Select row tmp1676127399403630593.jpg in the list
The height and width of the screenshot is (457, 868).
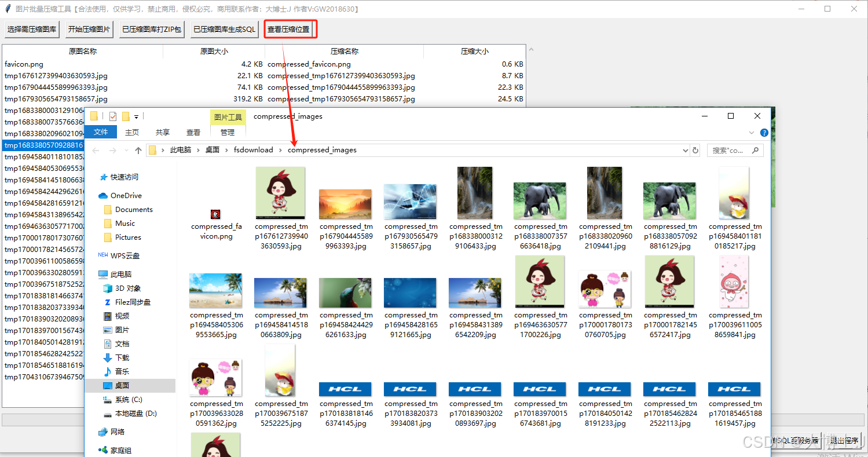tap(264, 76)
